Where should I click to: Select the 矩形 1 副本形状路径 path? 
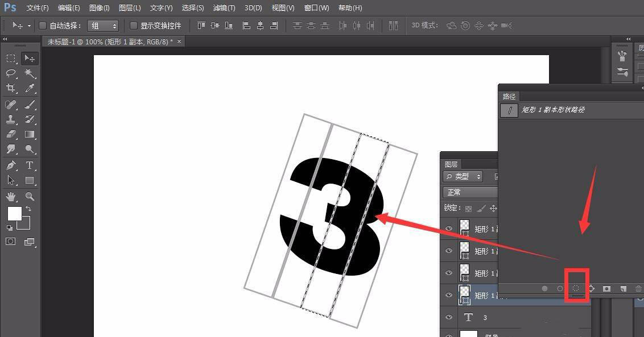[571, 110]
